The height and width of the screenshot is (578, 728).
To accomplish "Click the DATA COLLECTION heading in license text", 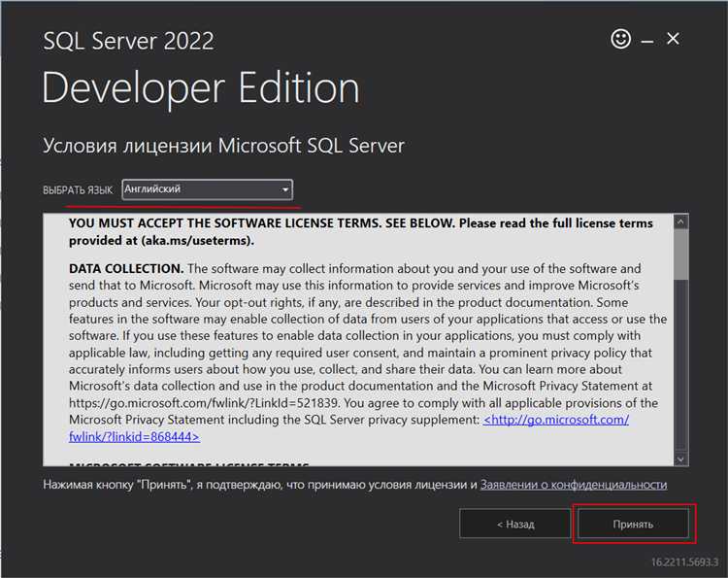I will pos(126,268).
